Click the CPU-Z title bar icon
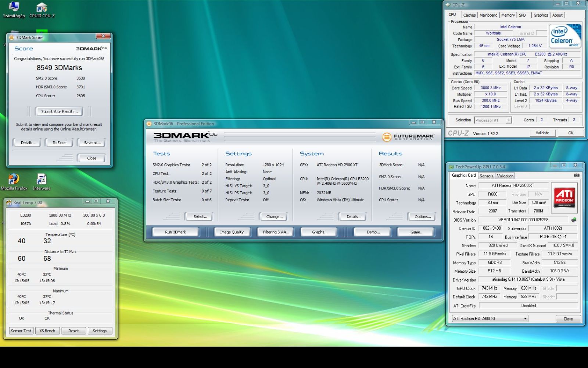Image resolution: width=588 pixels, height=368 pixels. [x=448, y=5]
